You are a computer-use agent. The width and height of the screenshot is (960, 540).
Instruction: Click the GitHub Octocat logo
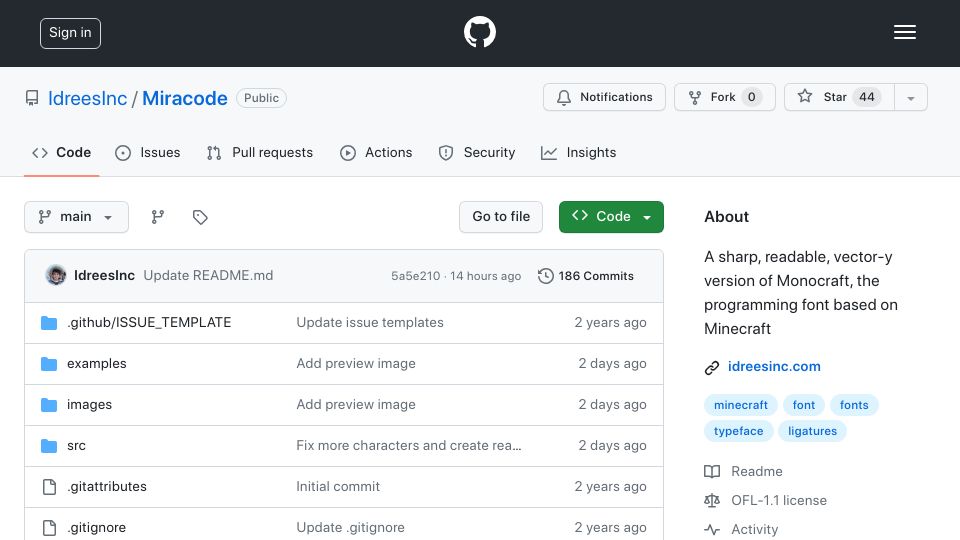click(x=479, y=32)
